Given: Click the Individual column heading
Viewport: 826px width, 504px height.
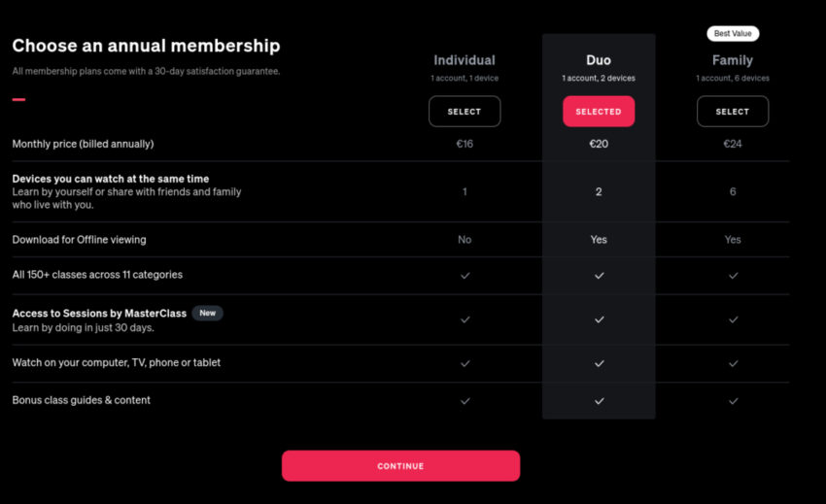Looking at the screenshot, I should pos(465,60).
